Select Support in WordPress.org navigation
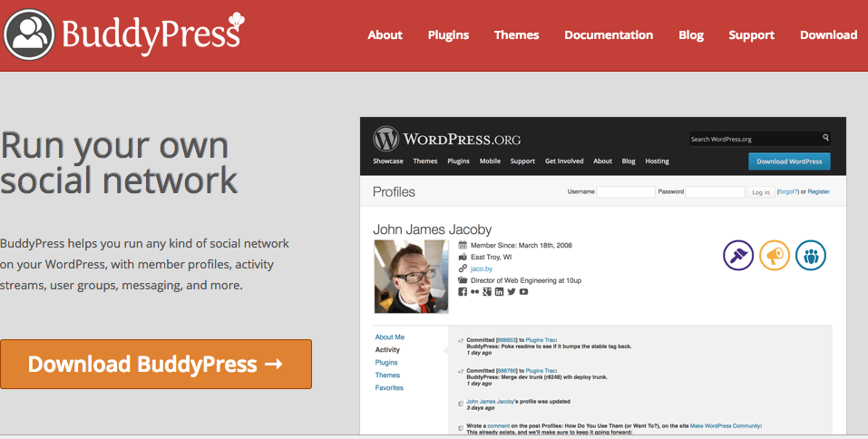The image size is (868, 439). click(x=522, y=161)
